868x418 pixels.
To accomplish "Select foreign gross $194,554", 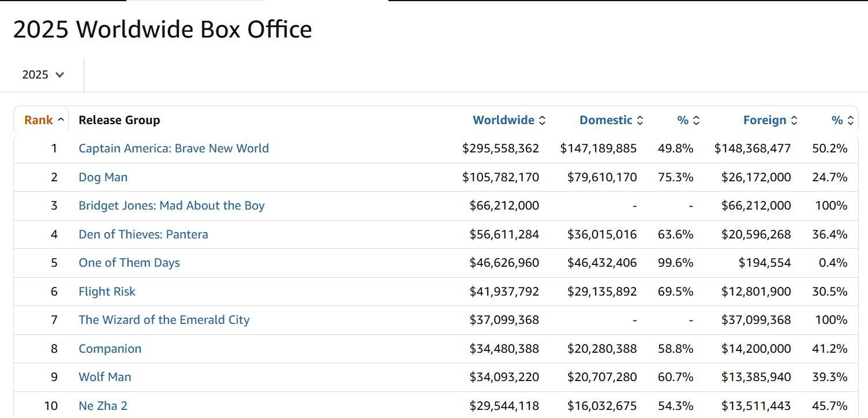I will (x=765, y=263).
